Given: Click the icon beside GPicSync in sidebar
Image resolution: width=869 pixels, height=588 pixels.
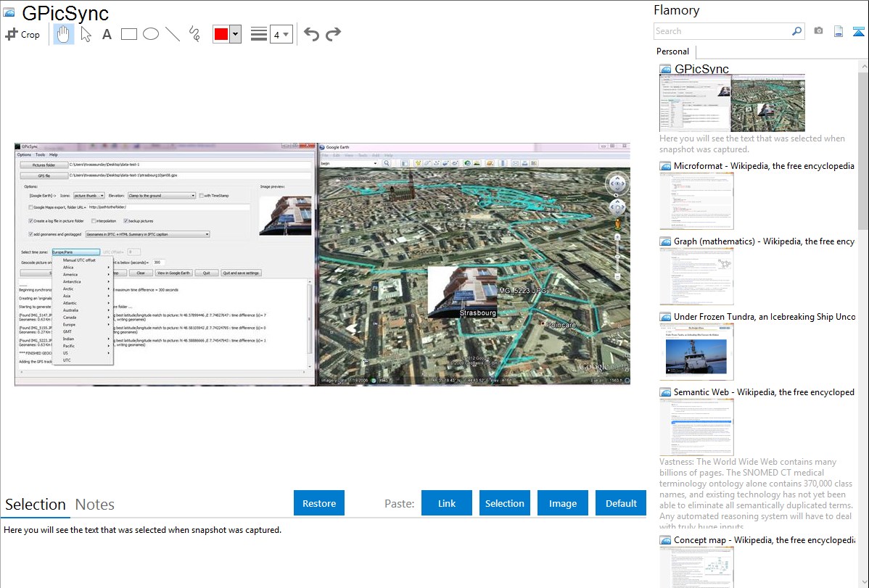Looking at the screenshot, I should point(665,70).
